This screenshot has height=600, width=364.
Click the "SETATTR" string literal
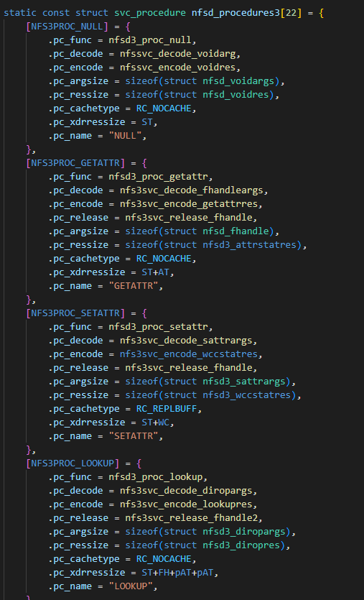point(136,436)
